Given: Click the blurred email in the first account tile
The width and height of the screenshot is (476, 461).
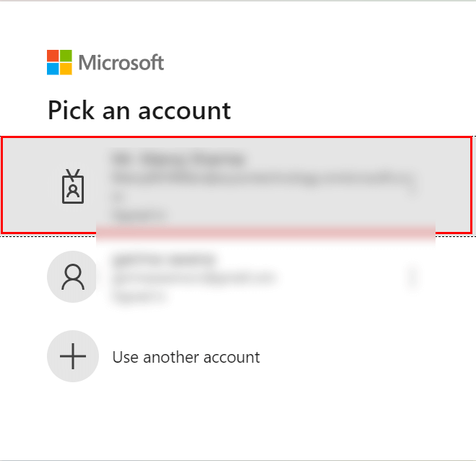Looking at the screenshot, I should point(264,178).
